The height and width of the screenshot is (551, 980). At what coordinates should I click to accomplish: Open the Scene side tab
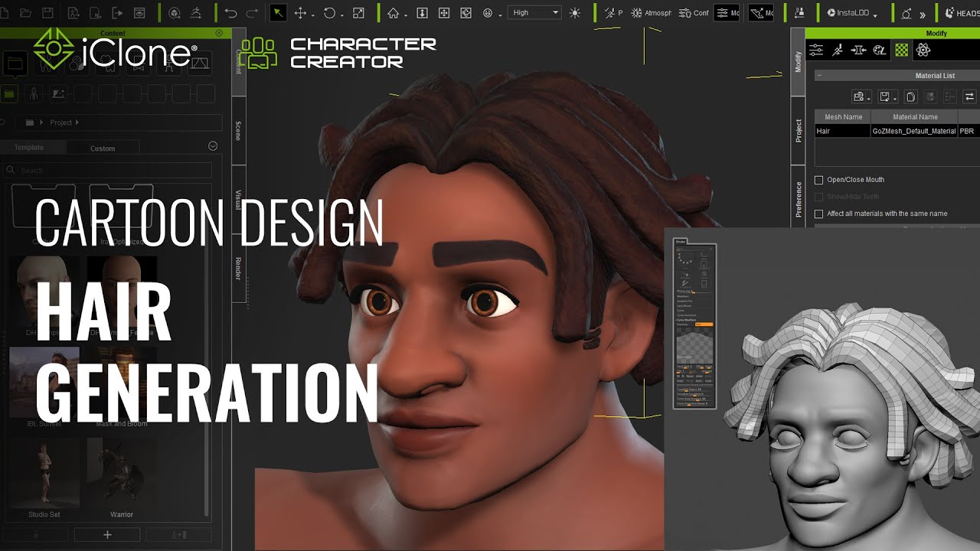238,130
